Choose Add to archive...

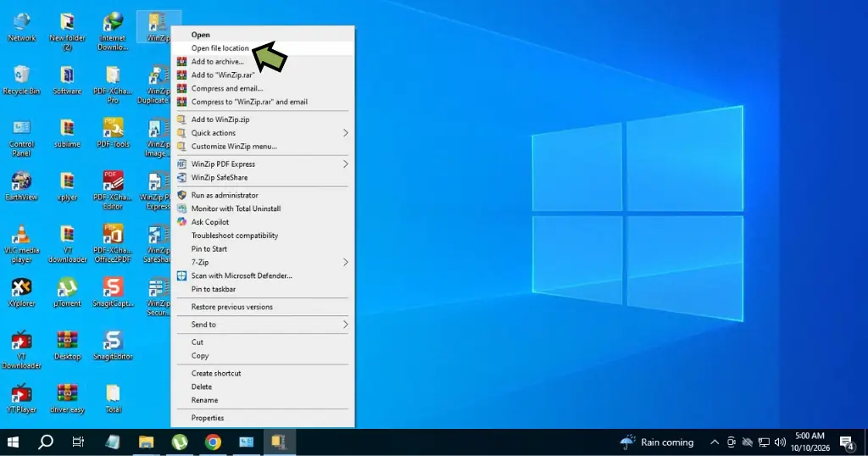point(263,61)
